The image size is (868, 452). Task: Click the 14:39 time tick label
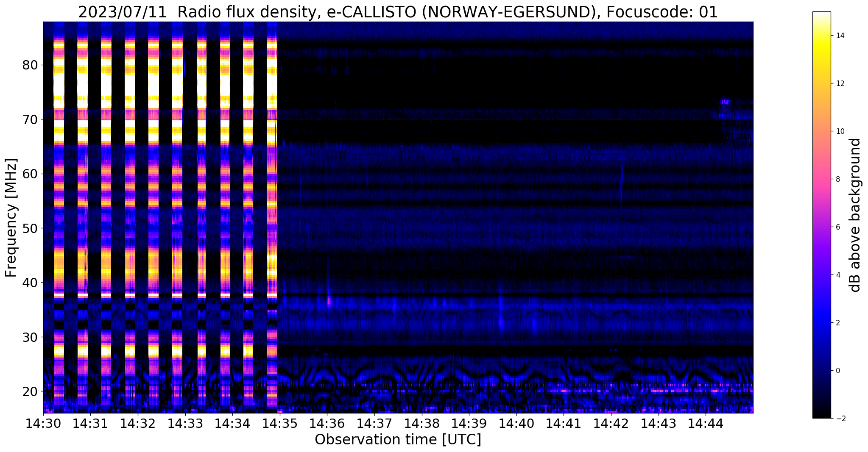click(x=469, y=423)
